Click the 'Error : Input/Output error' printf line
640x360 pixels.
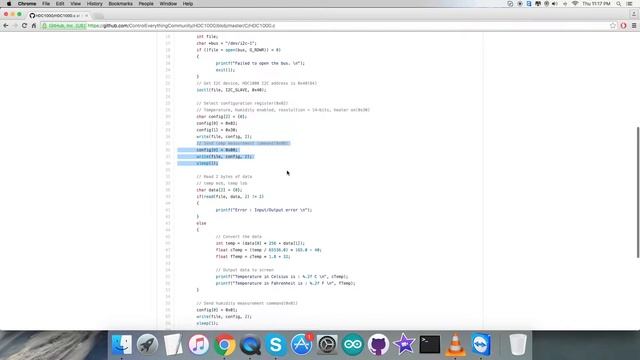(x=264, y=210)
